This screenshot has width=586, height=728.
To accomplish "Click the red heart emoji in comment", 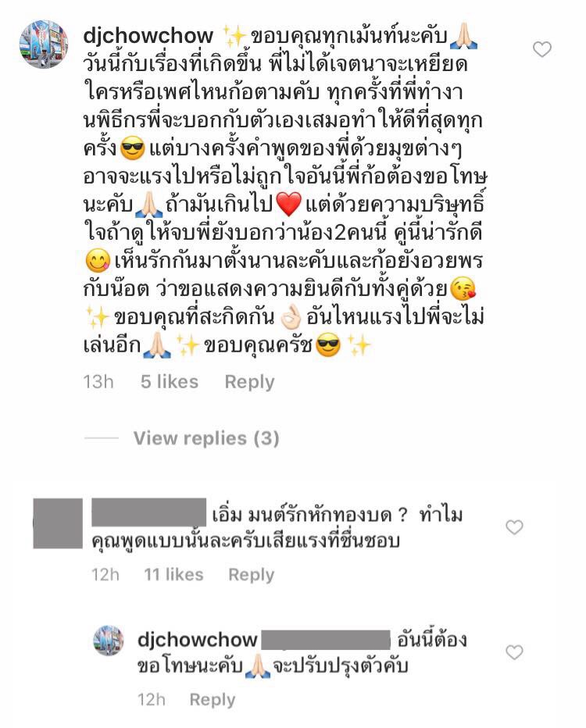I will [289, 205].
